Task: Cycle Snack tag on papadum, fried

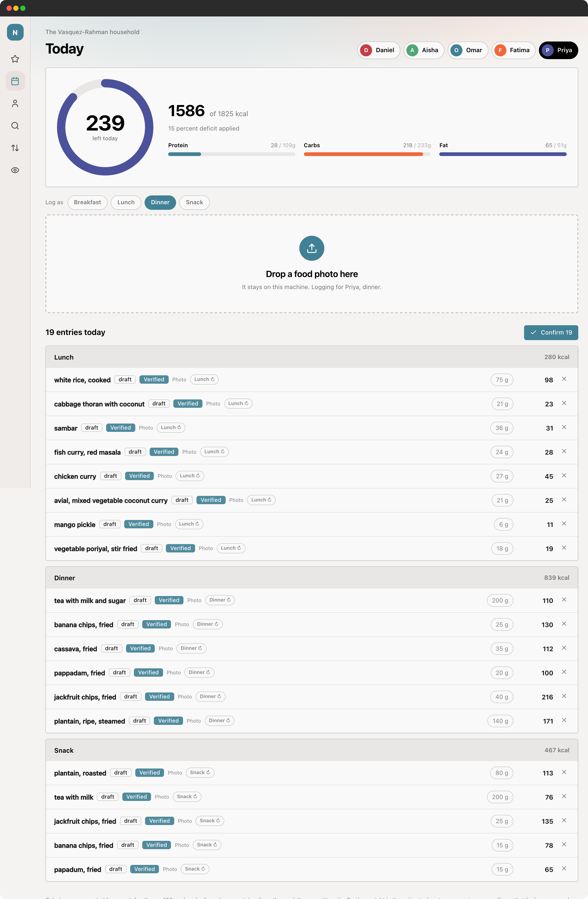Action: click(x=195, y=869)
